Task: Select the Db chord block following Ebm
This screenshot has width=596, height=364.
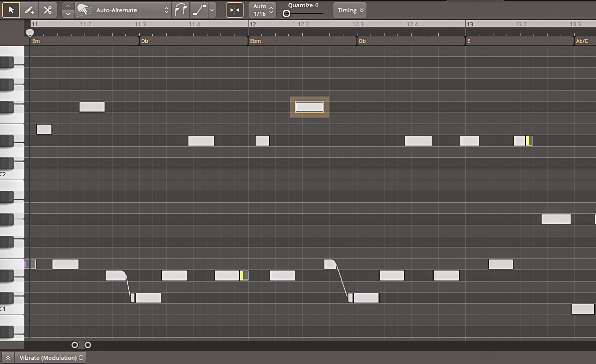Action: (x=411, y=41)
